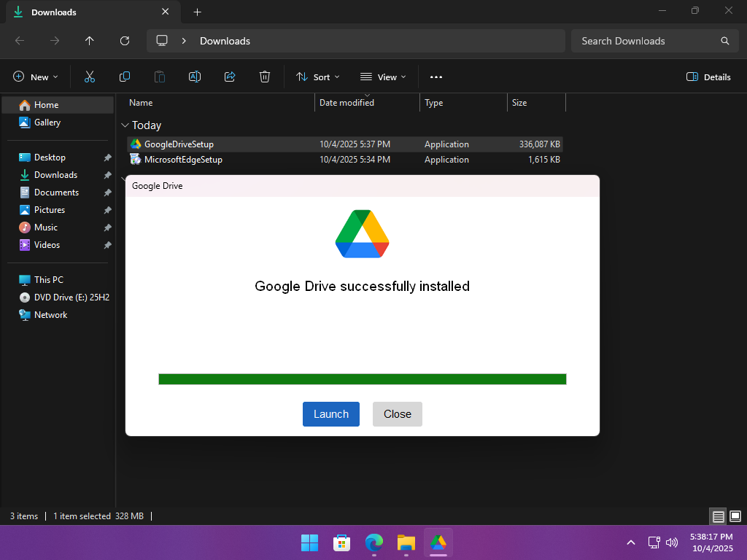This screenshot has width=747, height=560.
Task: Expand address bar chevron before Downloads
Action: (184, 41)
